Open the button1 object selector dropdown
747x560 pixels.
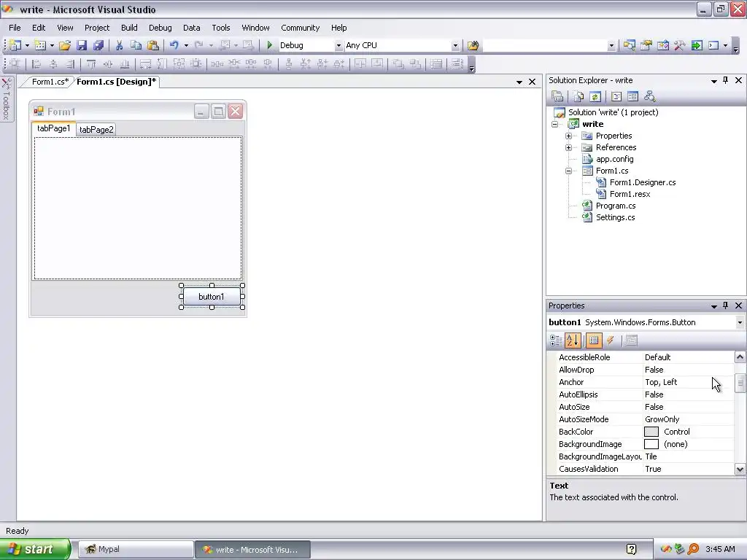click(x=740, y=322)
